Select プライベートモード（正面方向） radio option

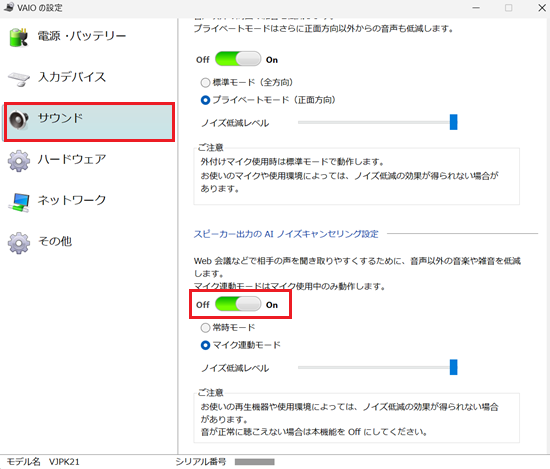(x=205, y=100)
